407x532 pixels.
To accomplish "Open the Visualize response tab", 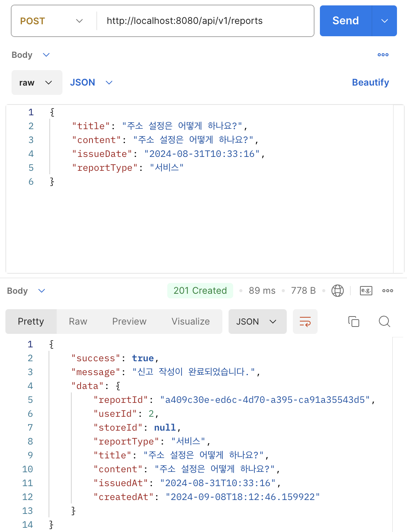I will pyautogui.click(x=190, y=322).
